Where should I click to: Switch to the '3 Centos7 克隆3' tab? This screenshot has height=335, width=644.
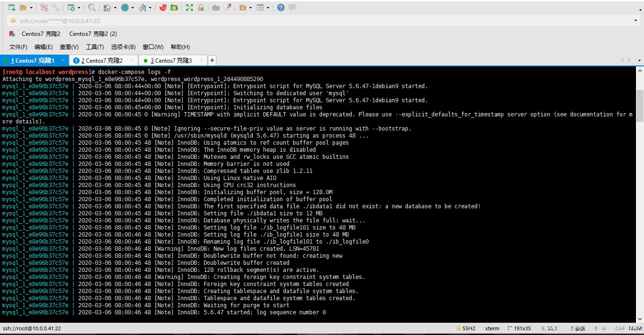(x=173, y=60)
